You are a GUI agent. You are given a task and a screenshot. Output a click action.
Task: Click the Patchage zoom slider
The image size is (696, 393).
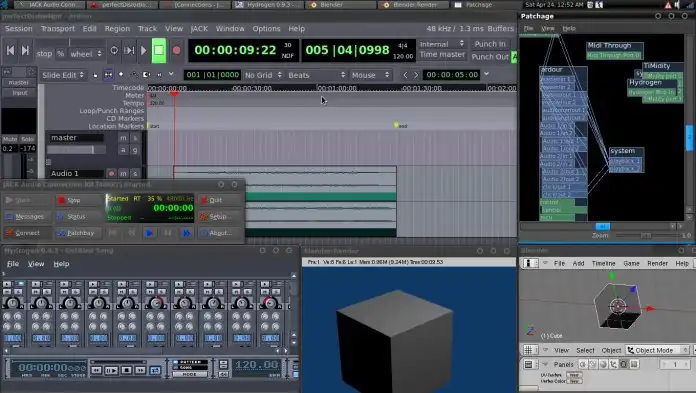pyautogui.click(x=646, y=235)
